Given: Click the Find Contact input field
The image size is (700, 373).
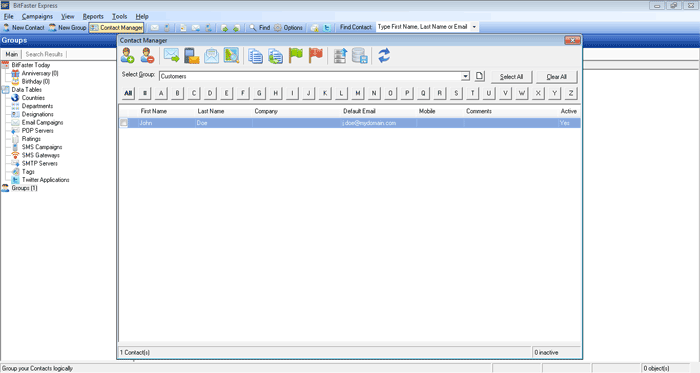Looking at the screenshot, I should coord(423,27).
